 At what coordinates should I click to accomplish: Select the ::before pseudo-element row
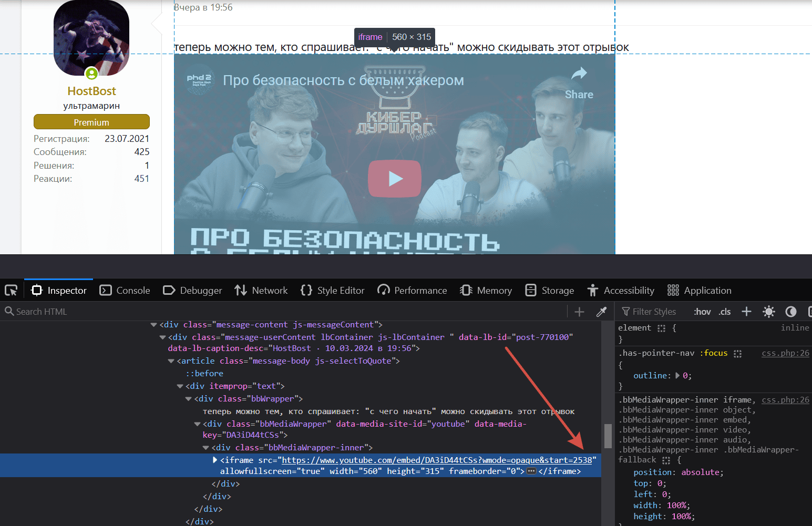coord(204,374)
